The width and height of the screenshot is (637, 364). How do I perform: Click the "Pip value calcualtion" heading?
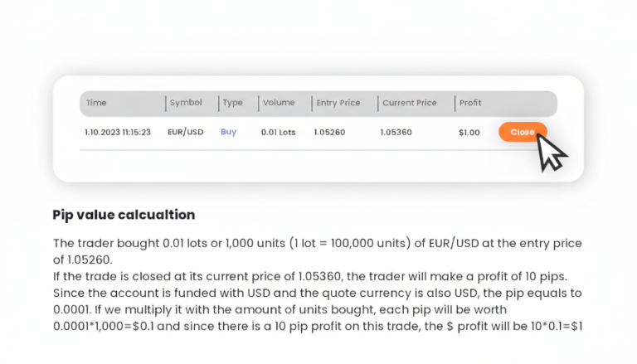[x=124, y=215]
